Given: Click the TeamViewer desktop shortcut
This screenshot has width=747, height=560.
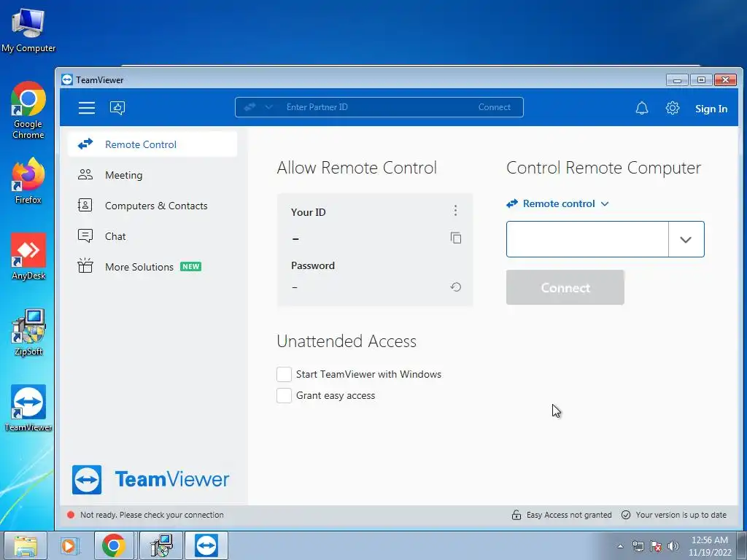Looking at the screenshot, I should tap(28, 408).
